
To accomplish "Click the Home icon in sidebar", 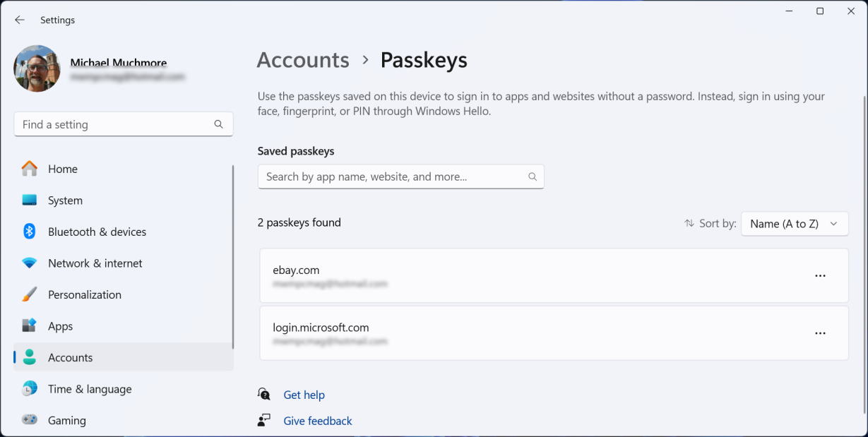I will tap(29, 169).
